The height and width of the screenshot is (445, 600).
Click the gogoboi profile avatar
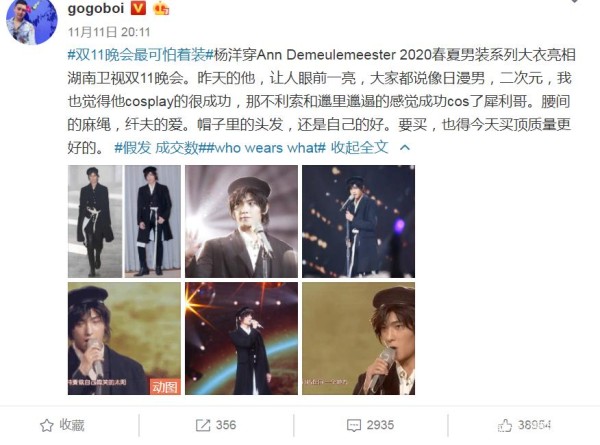click(x=32, y=21)
